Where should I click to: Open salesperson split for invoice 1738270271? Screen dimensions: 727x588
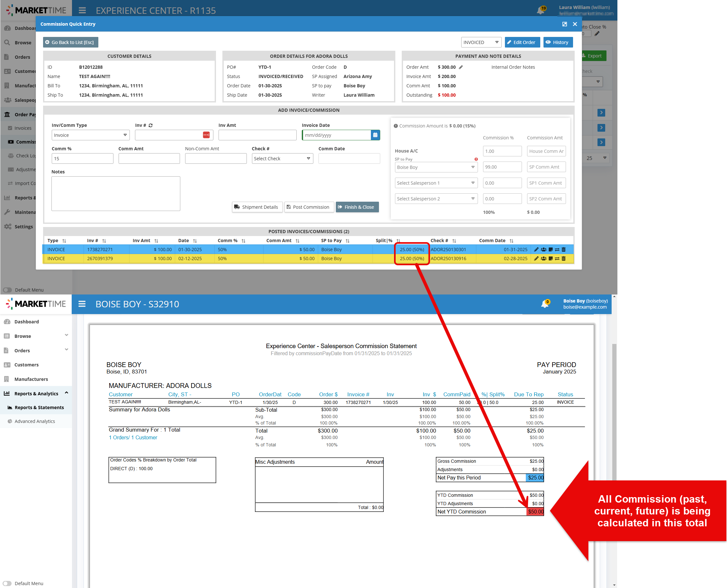[x=543, y=250]
